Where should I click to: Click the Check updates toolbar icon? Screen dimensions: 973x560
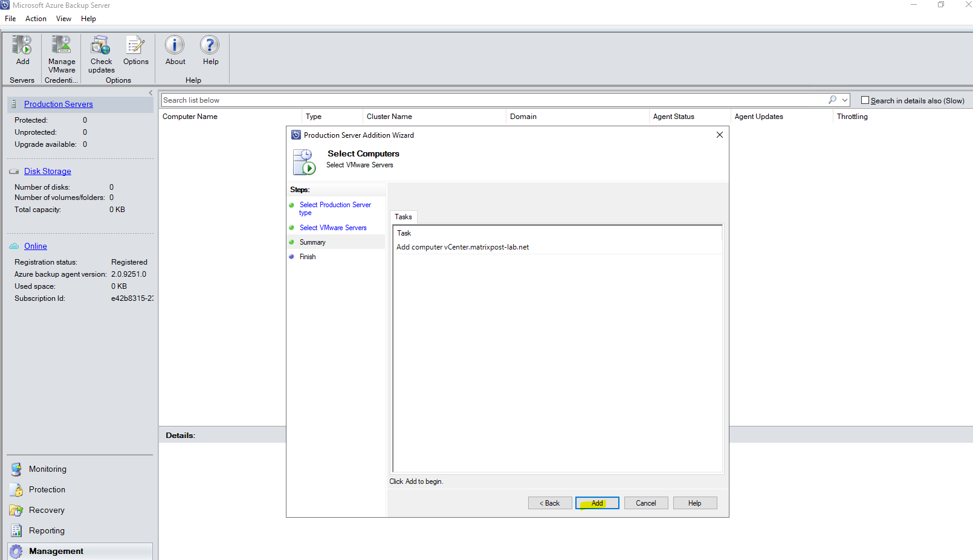[x=101, y=45]
